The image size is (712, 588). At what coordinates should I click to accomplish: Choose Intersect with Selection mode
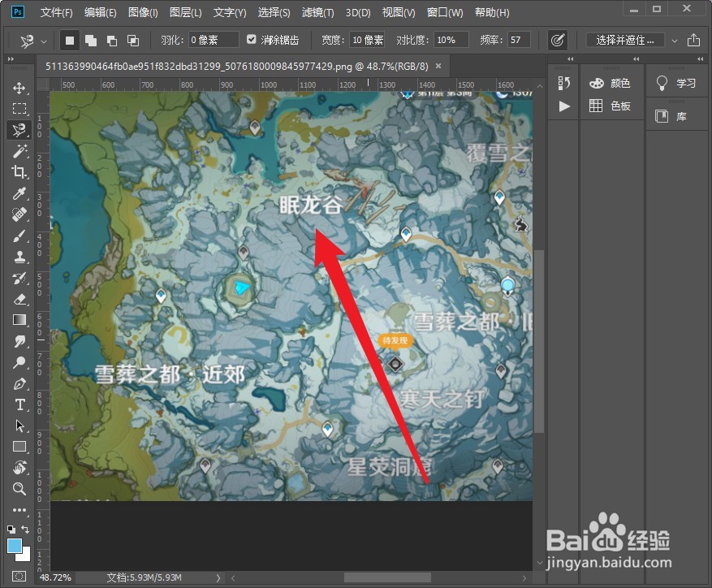(132, 41)
